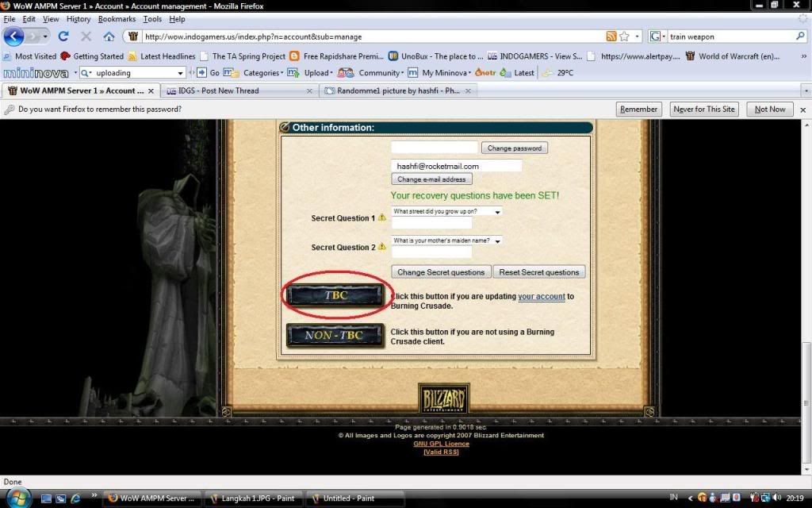The image size is (812, 508).
Task: Click the password input field
Action: point(435,148)
